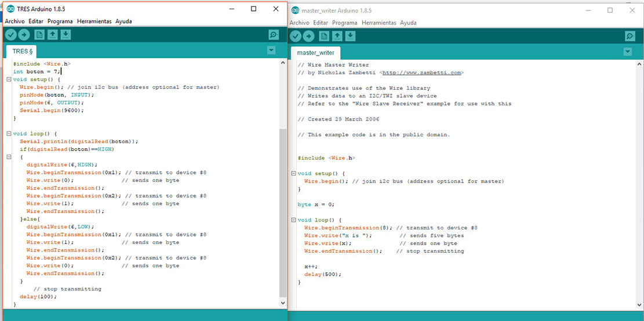Image resolution: width=644 pixels, height=321 pixels.
Task: Open Herramientas menu in master_writer window
Action: (379, 23)
